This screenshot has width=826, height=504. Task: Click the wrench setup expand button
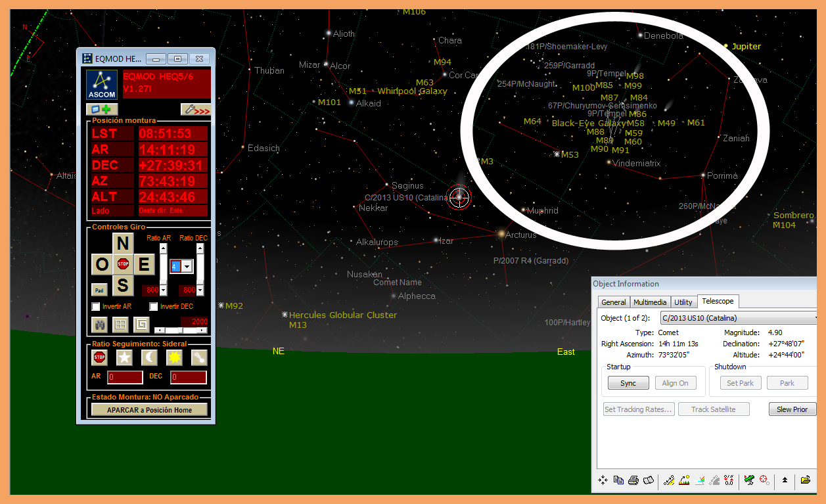pyautogui.click(x=196, y=110)
